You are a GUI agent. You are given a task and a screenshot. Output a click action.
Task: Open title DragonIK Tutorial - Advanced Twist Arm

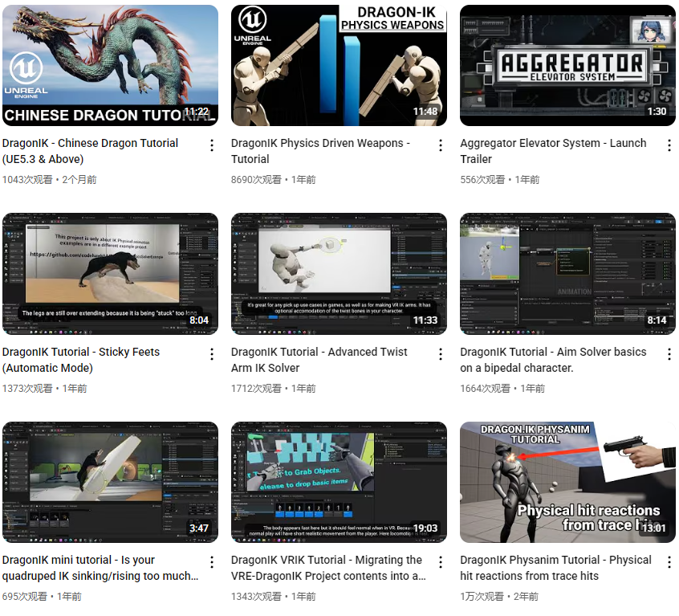click(x=319, y=360)
